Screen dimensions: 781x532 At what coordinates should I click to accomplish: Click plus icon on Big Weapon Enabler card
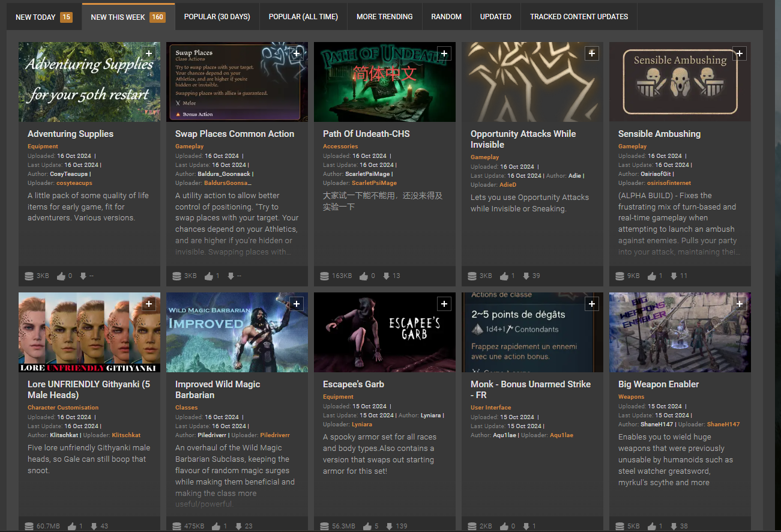(740, 304)
